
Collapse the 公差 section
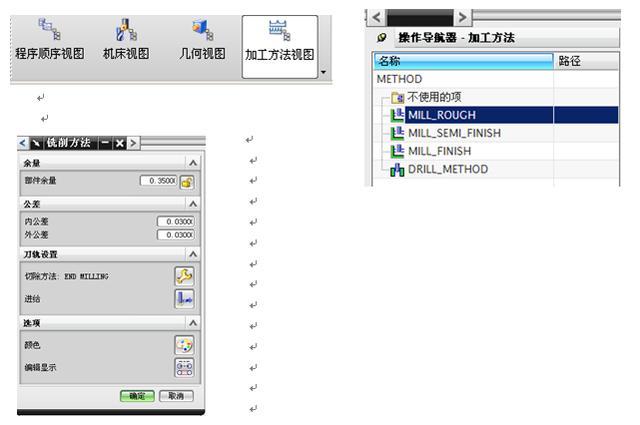click(x=193, y=203)
